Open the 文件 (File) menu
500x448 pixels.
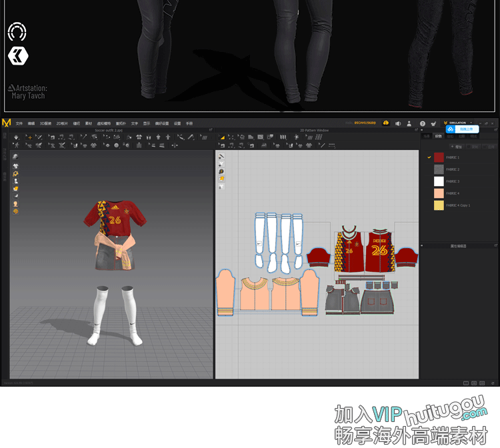click(19, 123)
